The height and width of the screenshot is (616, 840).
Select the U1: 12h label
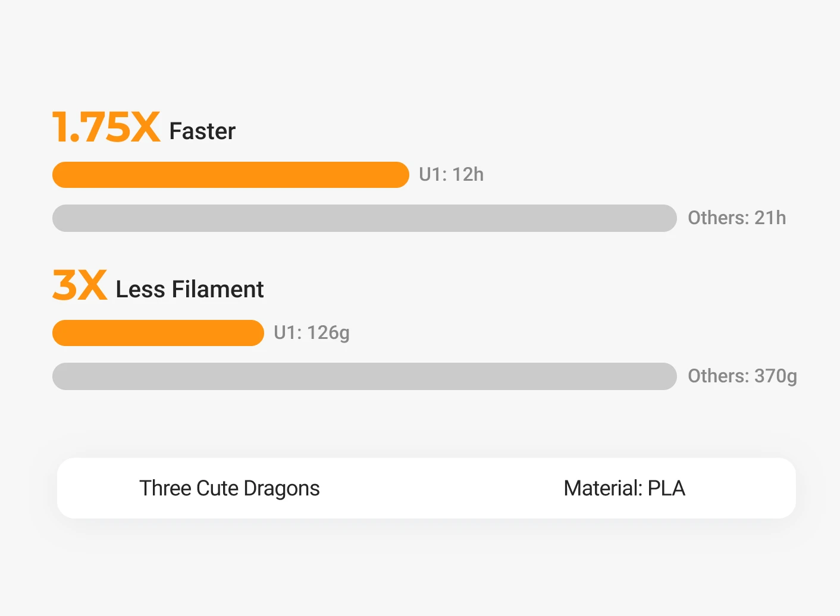coord(451,175)
